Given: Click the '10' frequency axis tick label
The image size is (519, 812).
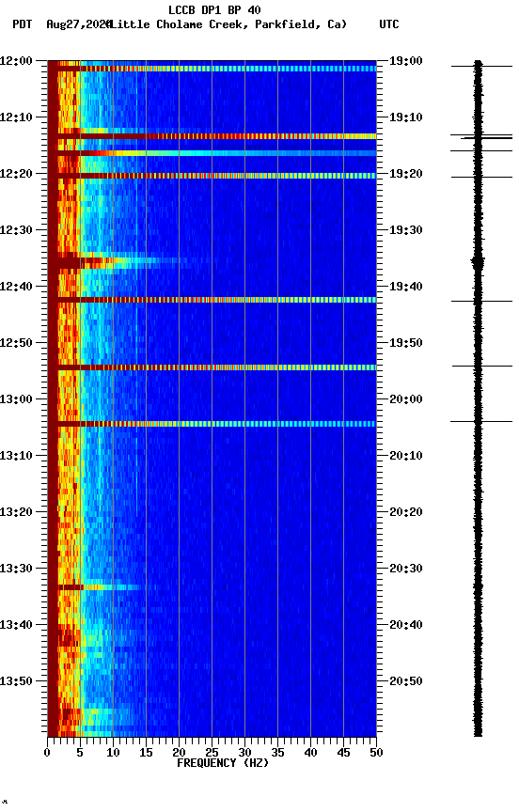Looking at the screenshot, I should (x=113, y=753).
